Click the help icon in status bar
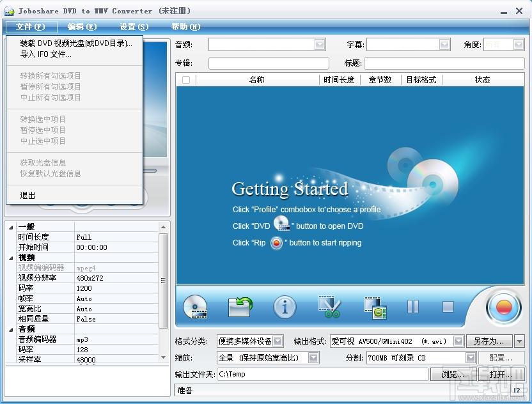Viewport: 532px width, 404px height. (517, 390)
